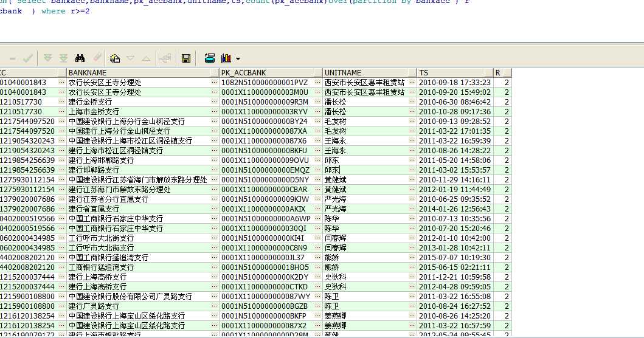The width and height of the screenshot is (644, 338).
Task: Toggle single record view icon
Action: click(x=115, y=59)
